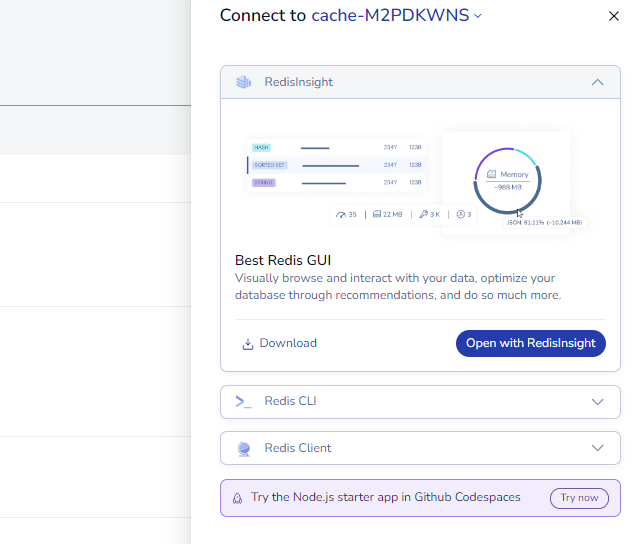Image resolution: width=636 pixels, height=544 pixels.
Task: Open with RedisInsight button
Action: 531,343
